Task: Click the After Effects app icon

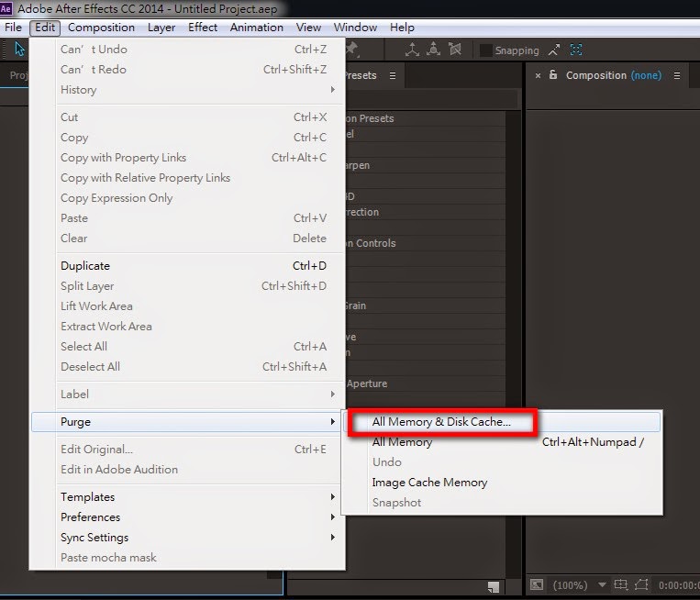Action: click(6, 8)
